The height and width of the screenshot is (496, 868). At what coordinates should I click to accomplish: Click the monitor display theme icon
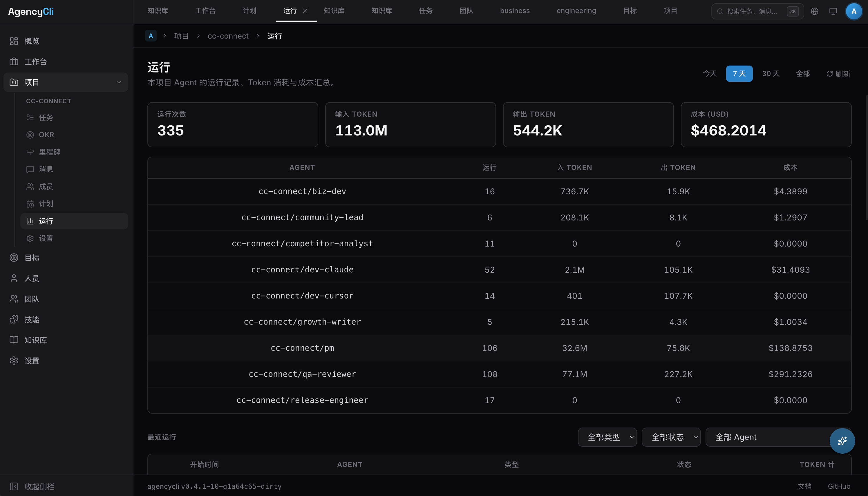click(833, 11)
